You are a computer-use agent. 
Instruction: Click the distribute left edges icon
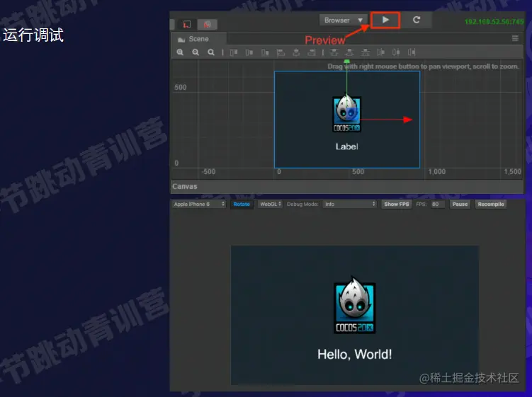(x=380, y=52)
